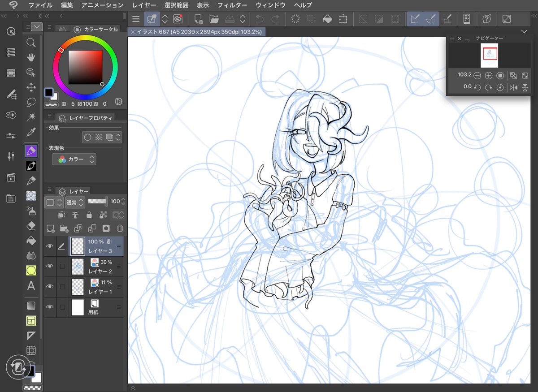Select the Hand move tool

[x=31, y=57]
